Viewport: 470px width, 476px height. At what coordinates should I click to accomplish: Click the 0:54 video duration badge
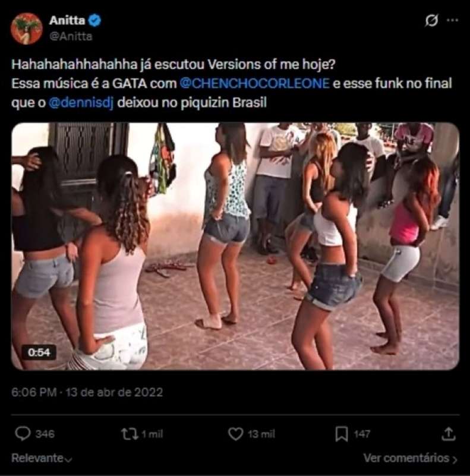tap(39, 352)
